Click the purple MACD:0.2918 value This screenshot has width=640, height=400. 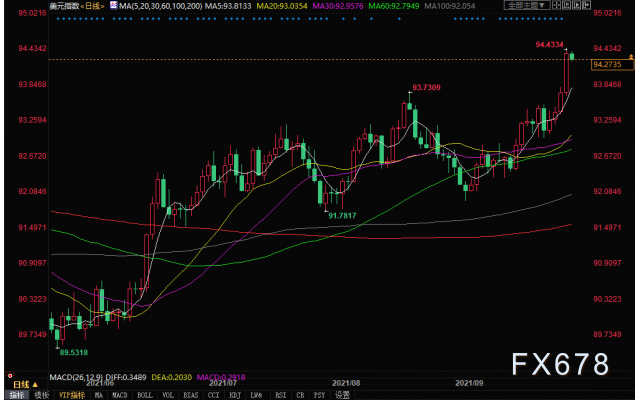[221, 377]
